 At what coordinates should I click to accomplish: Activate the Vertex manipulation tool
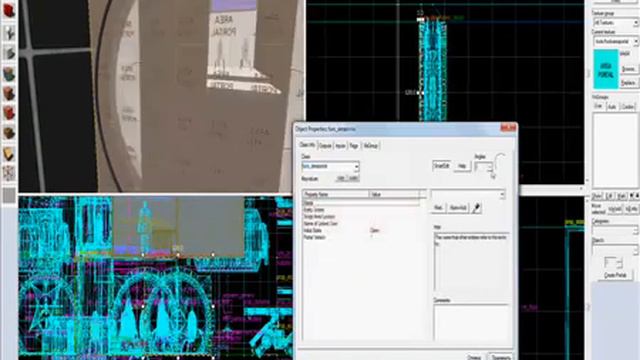[9, 173]
